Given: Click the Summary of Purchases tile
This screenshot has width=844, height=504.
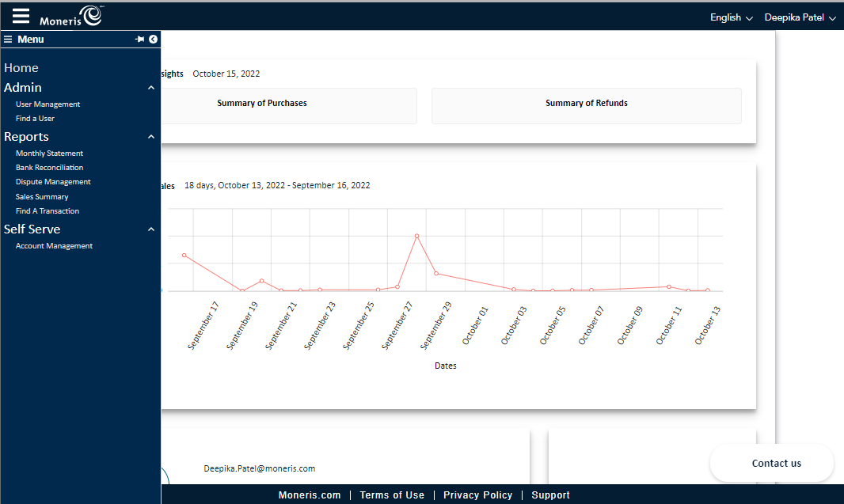Looking at the screenshot, I should [262, 104].
